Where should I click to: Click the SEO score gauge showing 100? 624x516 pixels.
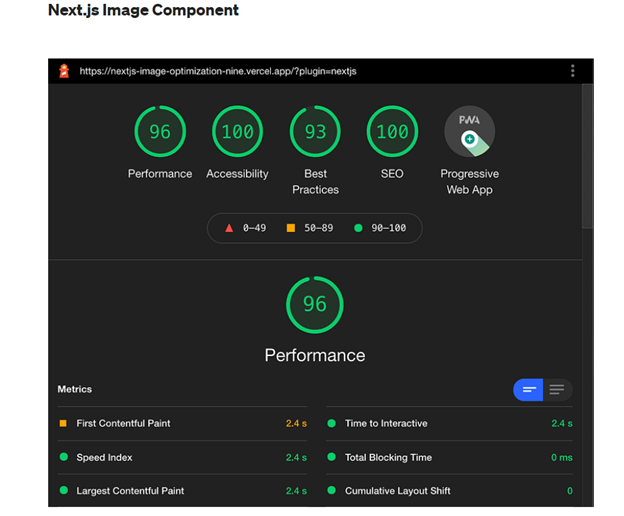pos(392,131)
